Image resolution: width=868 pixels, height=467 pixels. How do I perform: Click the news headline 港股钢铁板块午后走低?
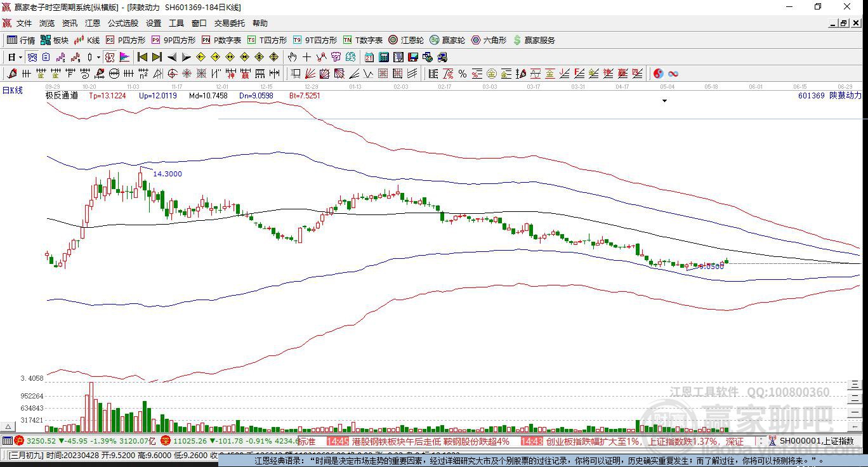tap(431, 441)
